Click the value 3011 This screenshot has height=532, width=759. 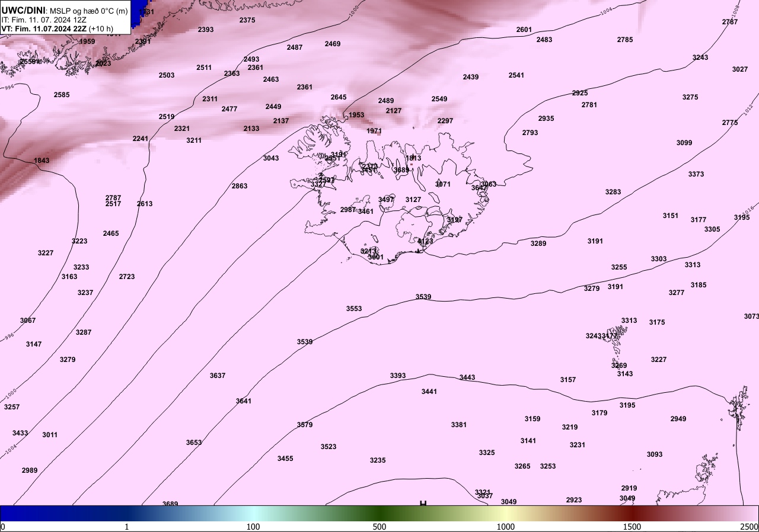point(50,435)
